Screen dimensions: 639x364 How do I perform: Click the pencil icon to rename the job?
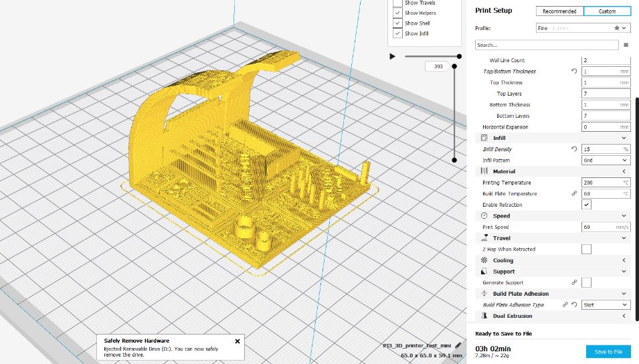458,345
